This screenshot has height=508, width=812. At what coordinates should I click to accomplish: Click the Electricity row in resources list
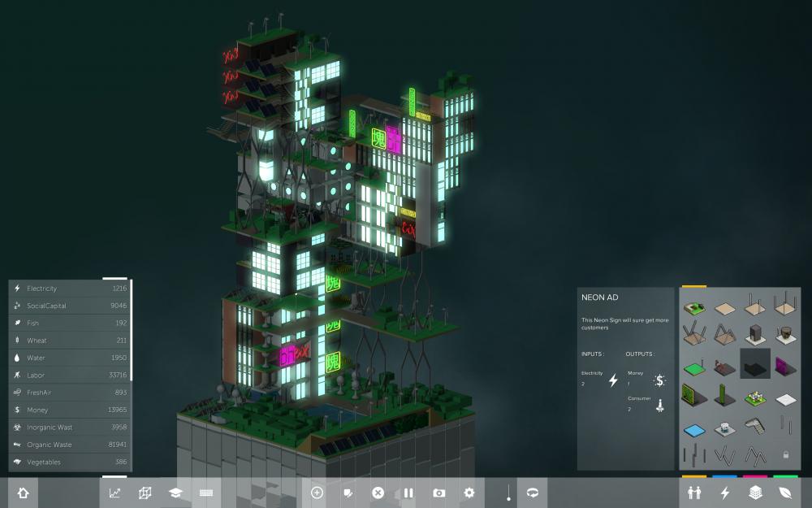[x=70, y=289]
